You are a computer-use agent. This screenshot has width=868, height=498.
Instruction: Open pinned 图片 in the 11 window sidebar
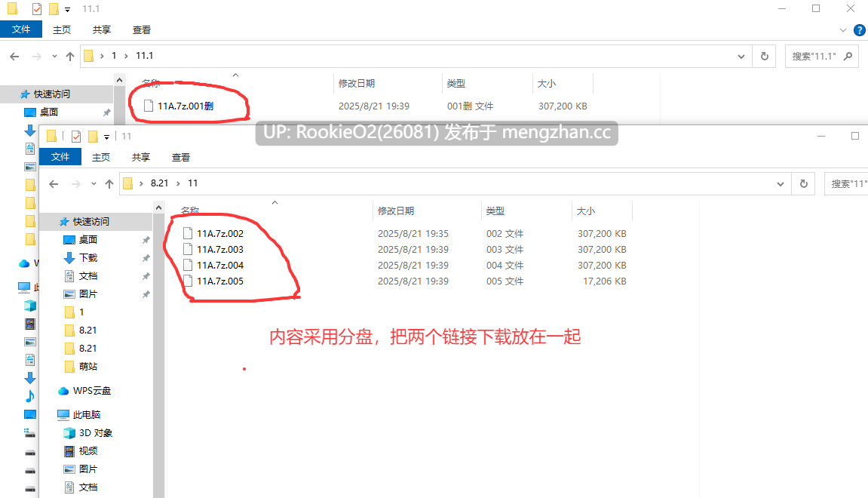pyautogui.click(x=88, y=294)
